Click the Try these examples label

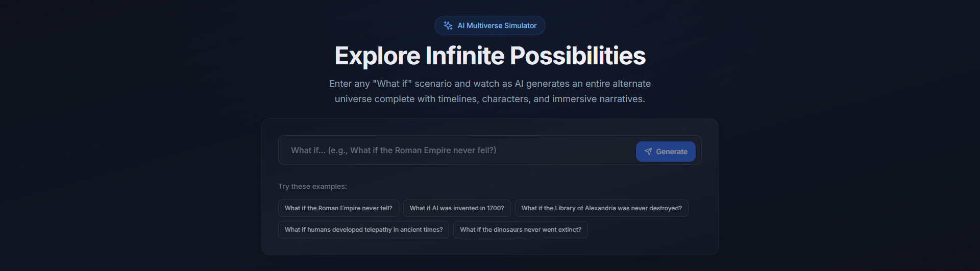click(312, 186)
